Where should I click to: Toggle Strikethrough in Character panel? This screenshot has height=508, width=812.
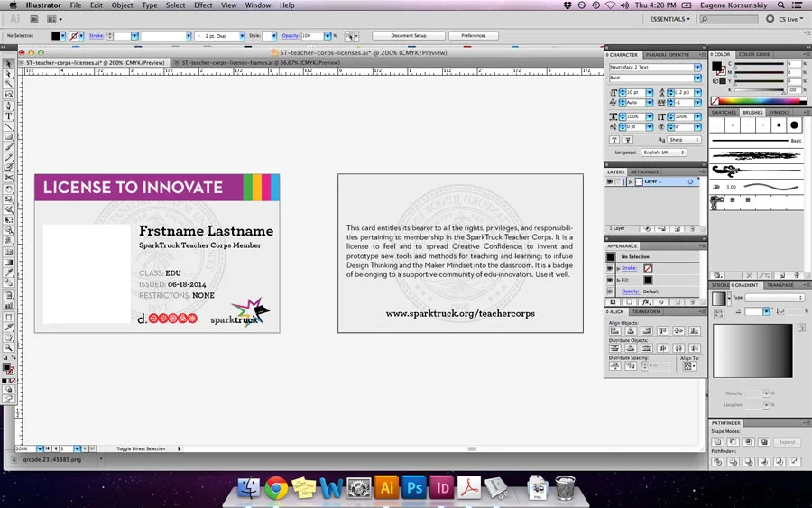(x=628, y=141)
